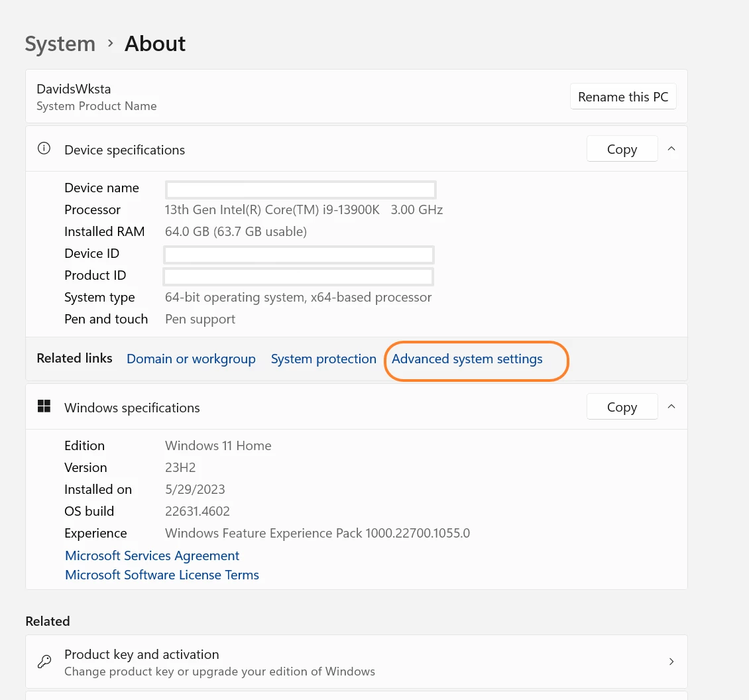Click the 'Device specifications' heading text
This screenshot has height=700, width=749.
[x=125, y=150]
